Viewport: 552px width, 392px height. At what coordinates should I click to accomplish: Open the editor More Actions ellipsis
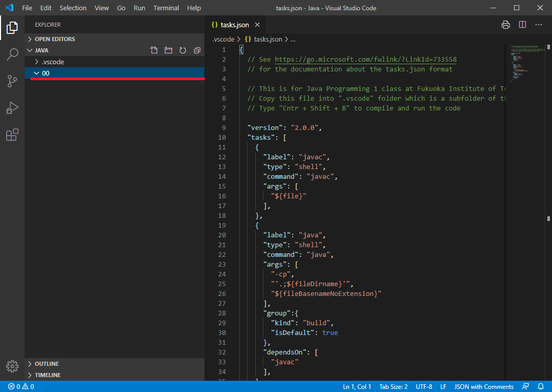[x=539, y=25]
